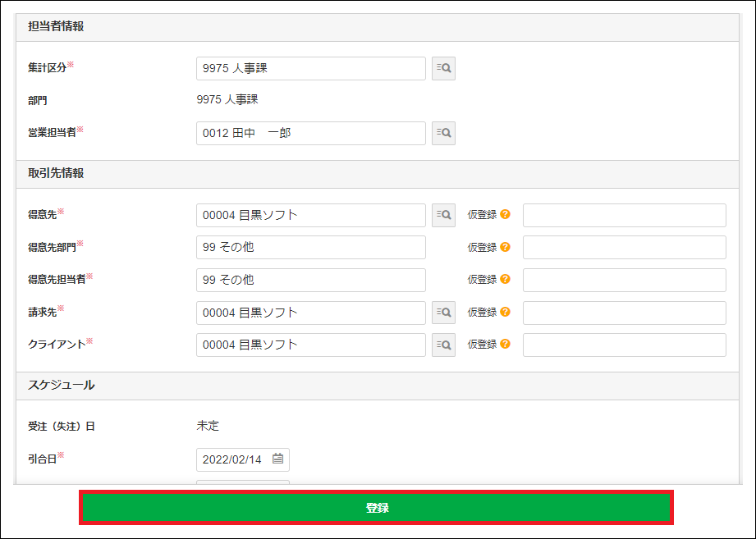Click the 仮登録 field next to クライアント
The image size is (756, 539).
[624, 345]
